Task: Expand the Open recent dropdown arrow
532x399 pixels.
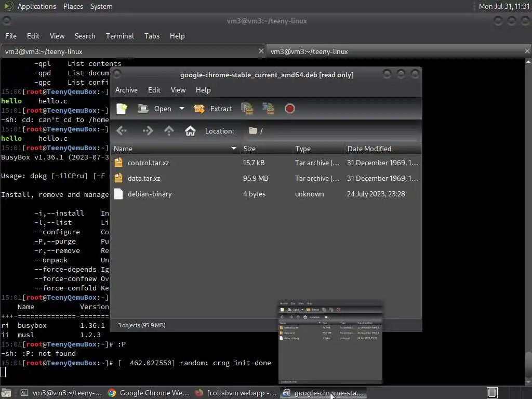Action: pyautogui.click(x=182, y=109)
